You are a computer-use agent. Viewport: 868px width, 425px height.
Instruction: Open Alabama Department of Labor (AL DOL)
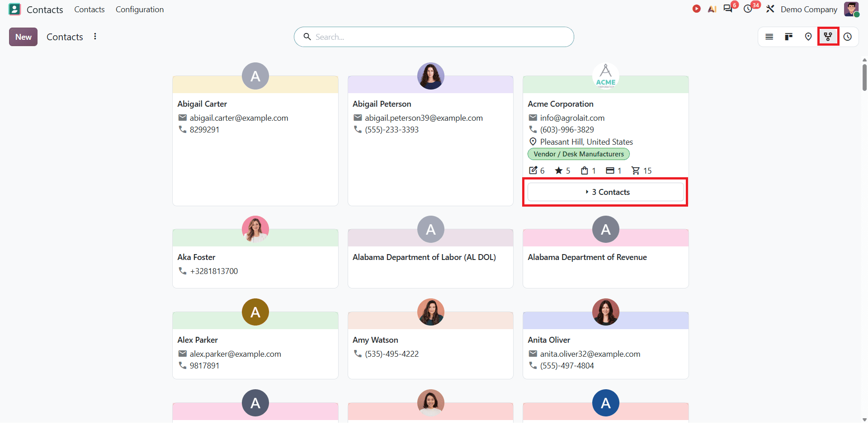coord(430,259)
